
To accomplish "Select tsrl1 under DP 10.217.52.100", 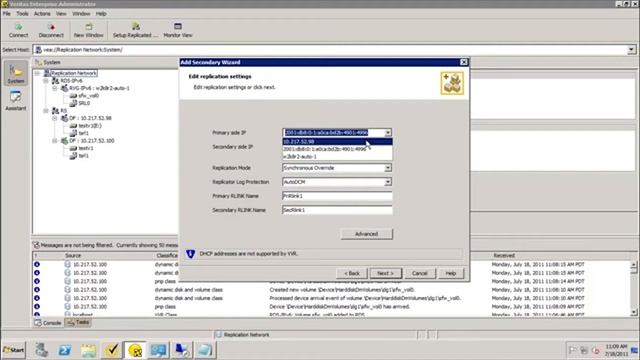I will [83, 156].
